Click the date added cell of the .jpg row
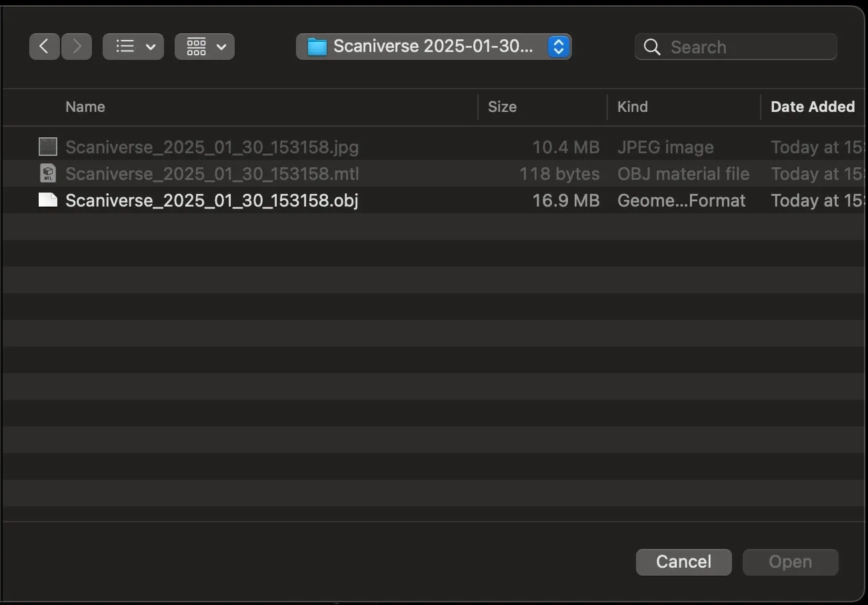 (x=817, y=147)
